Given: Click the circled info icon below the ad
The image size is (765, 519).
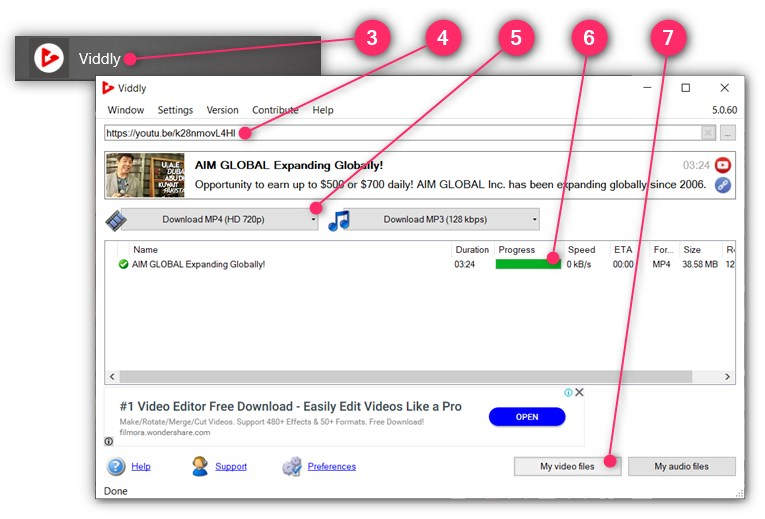Looking at the screenshot, I should point(108,441).
